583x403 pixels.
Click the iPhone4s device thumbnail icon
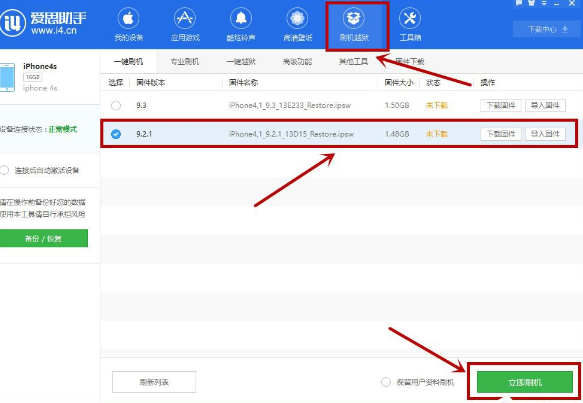pos(7,77)
